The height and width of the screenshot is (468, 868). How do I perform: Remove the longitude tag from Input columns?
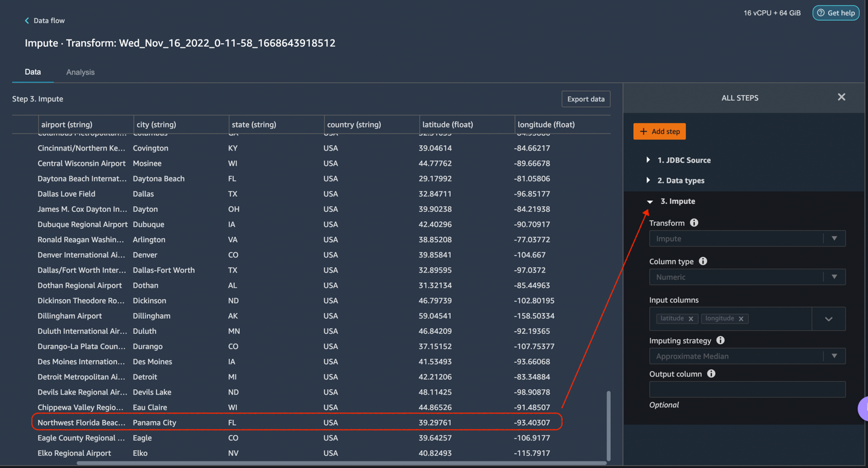click(741, 319)
